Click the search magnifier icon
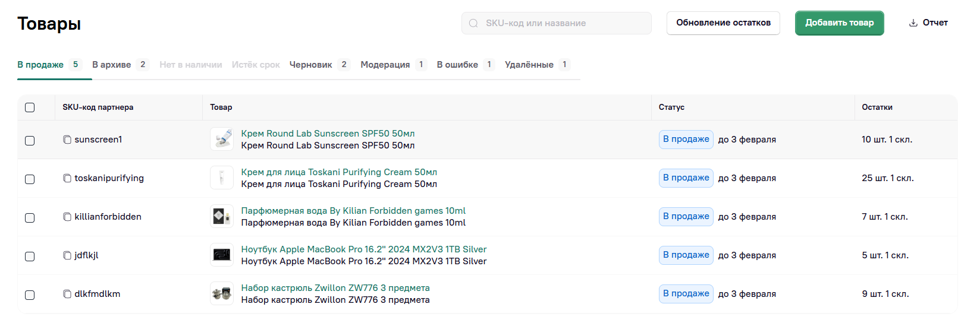Screen dimensions: 980x326 click(473, 23)
